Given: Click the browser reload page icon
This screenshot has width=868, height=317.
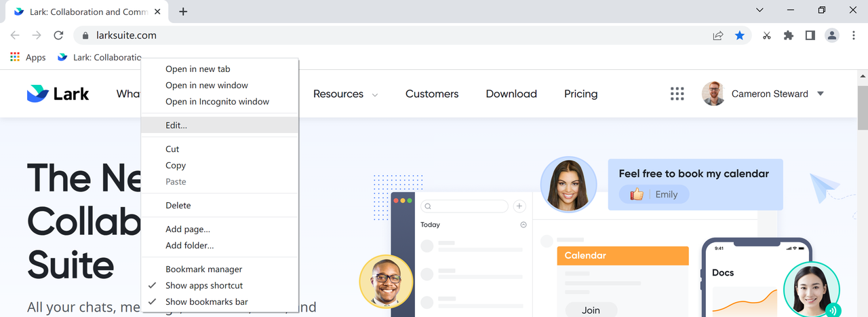Looking at the screenshot, I should coord(58,35).
